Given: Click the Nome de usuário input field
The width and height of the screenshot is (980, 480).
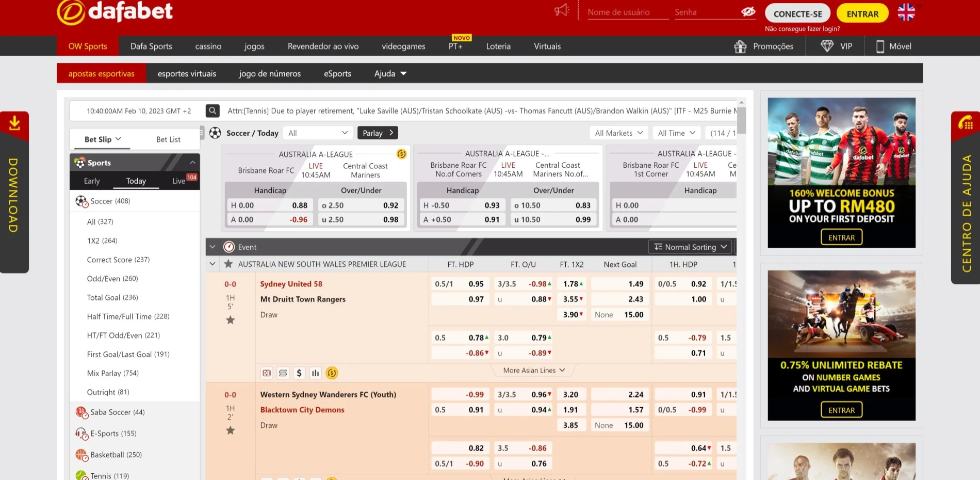Looking at the screenshot, I should (628, 12).
